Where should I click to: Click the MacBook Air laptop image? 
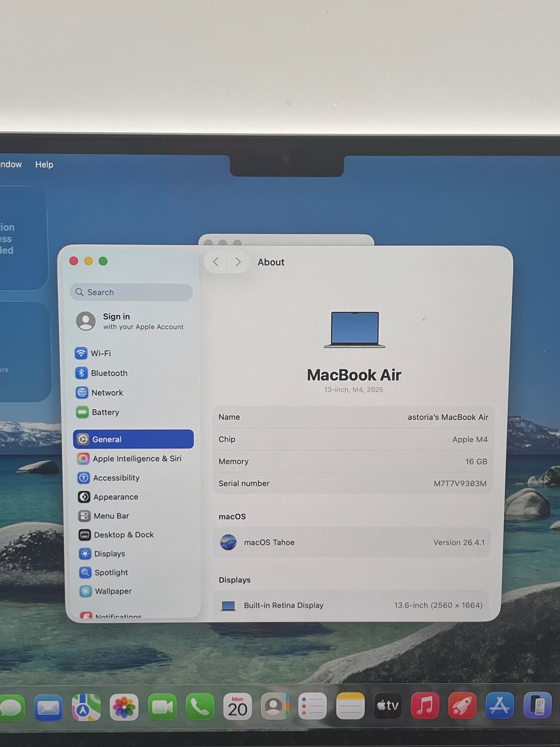pos(355,330)
